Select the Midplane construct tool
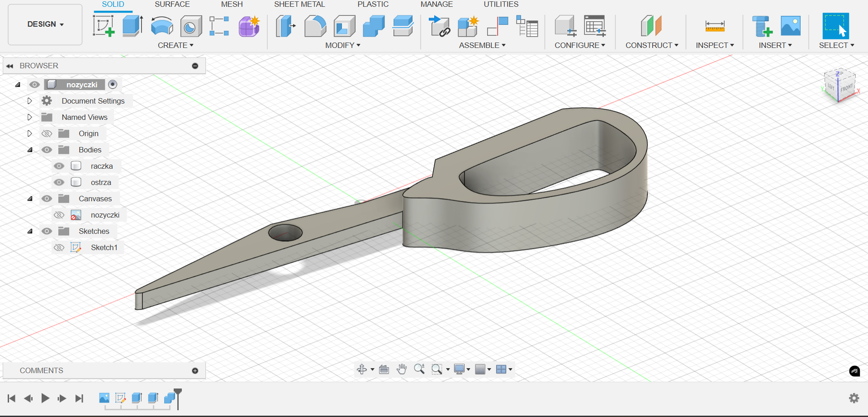 (x=651, y=26)
